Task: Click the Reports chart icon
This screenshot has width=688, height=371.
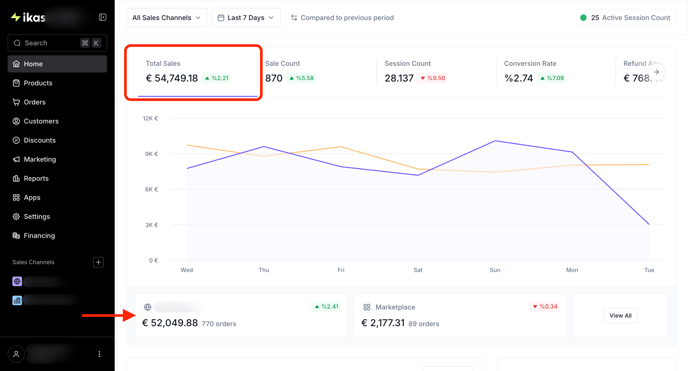Action: [16, 178]
